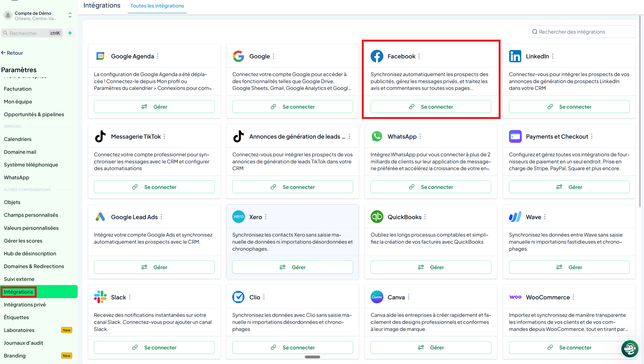This screenshot has width=644, height=364.
Task: Open Canva card three-dot menu
Action: [x=409, y=297]
